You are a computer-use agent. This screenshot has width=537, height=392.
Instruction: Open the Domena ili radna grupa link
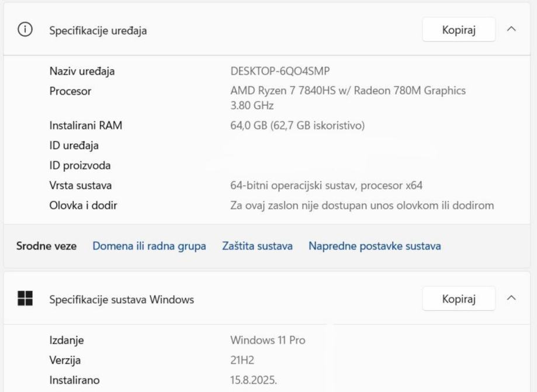tap(149, 246)
